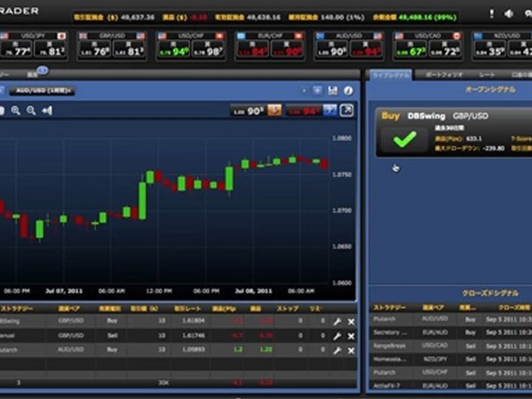Zoom out on the AUD/USD chart
The height and width of the screenshot is (399, 532).
pyautogui.click(x=31, y=110)
